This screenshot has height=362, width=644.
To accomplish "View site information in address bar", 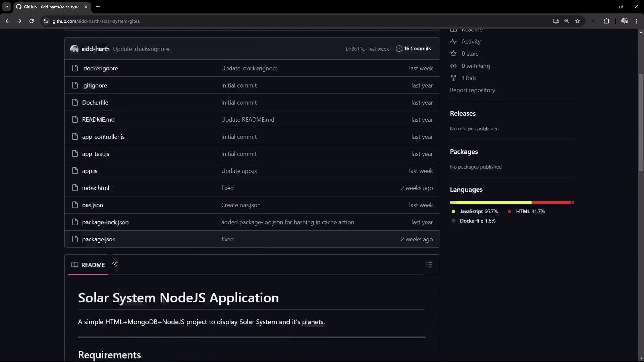I will [x=46, y=21].
